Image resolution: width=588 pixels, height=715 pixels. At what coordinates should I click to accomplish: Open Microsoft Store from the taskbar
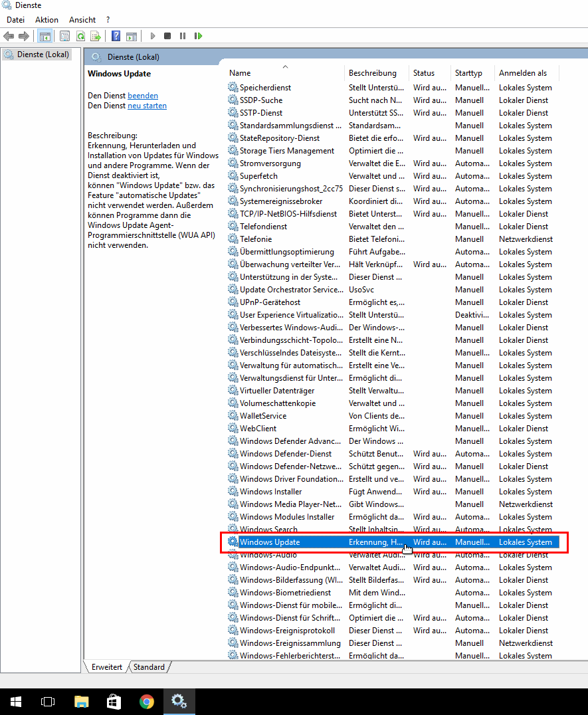(114, 701)
